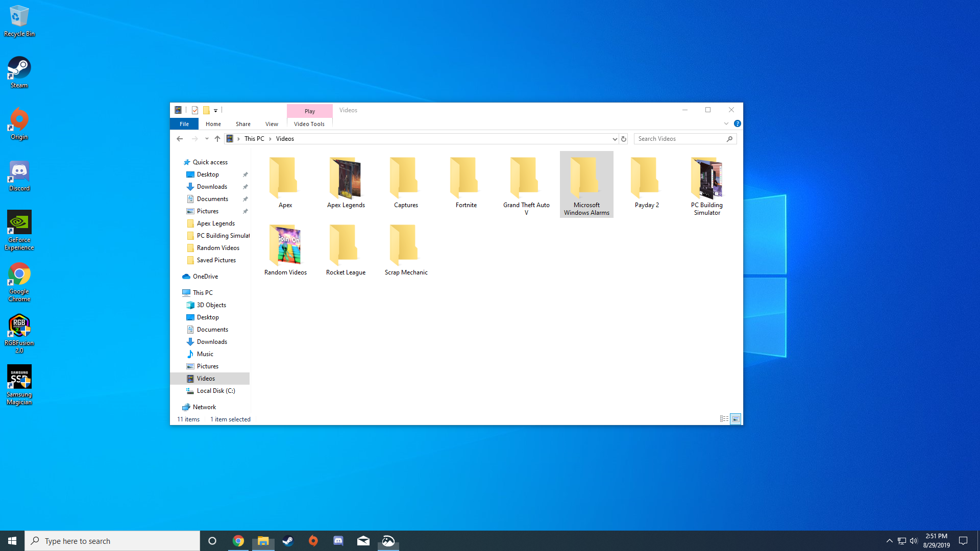Image resolution: width=980 pixels, height=551 pixels.
Task: Select the Payday 2 folder
Action: 647,183
